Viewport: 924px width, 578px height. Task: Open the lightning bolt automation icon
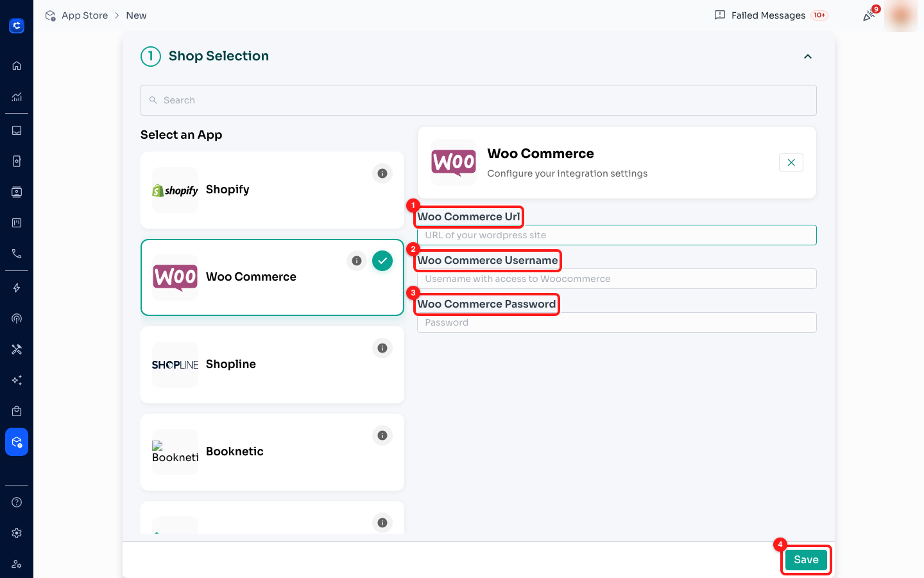[x=17, y=288]
